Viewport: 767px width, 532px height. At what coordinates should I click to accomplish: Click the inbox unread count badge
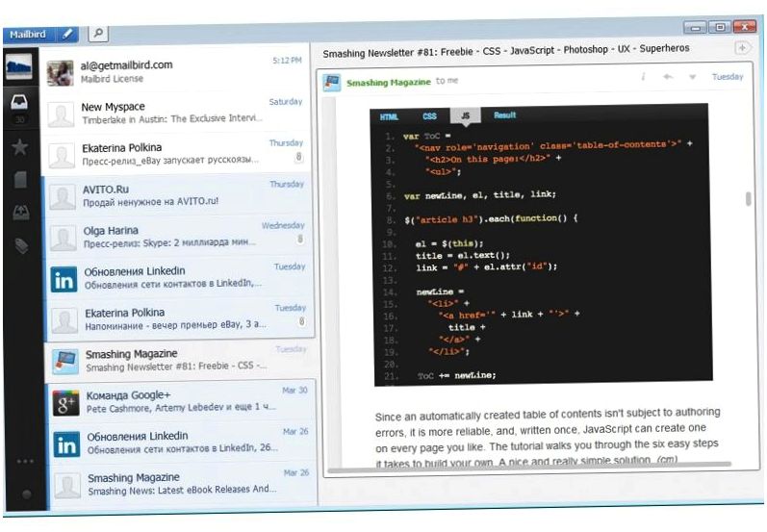pos(19,120)
